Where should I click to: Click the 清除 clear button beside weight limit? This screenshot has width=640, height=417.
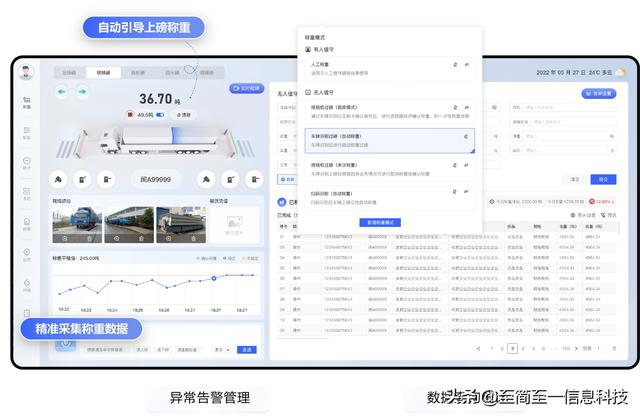click(x=184, y=115)
